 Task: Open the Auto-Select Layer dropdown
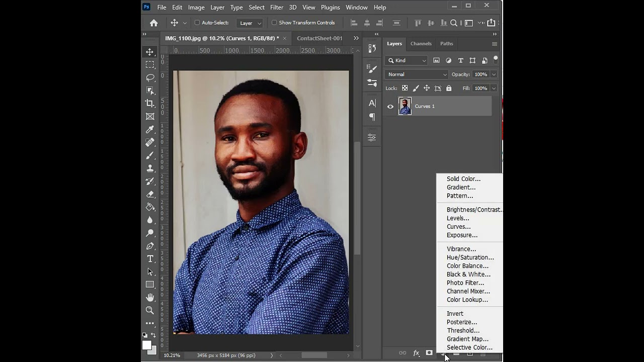(250, 23)
